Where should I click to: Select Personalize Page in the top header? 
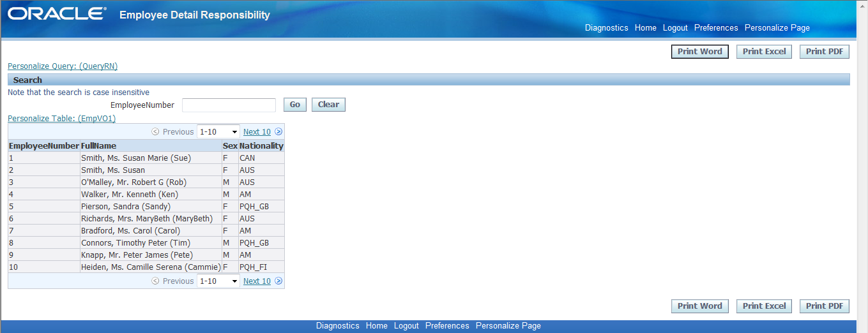(777, 28)
